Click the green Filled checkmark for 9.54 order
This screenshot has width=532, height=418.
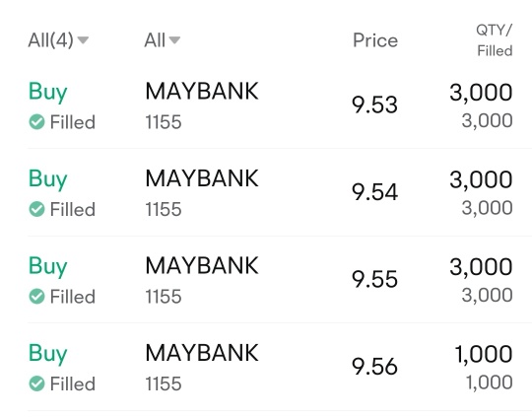[x=36, y=209]
